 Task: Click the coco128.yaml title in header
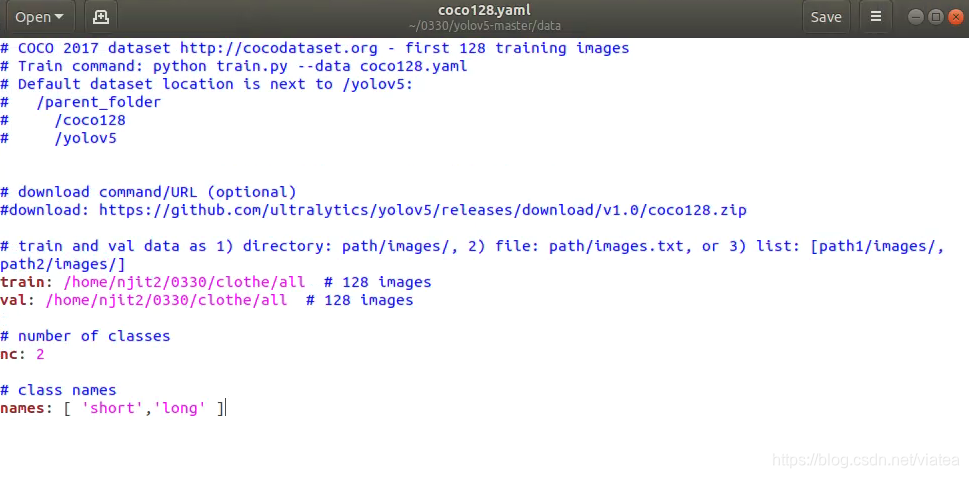click(x=484, y=10)
